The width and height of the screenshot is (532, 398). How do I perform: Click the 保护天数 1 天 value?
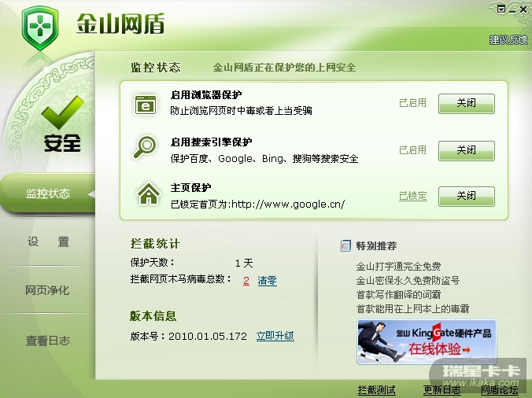tap(244, 263)
